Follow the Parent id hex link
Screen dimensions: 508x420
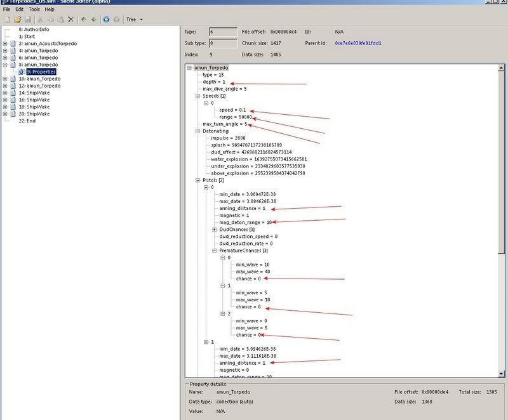(358, 43)
